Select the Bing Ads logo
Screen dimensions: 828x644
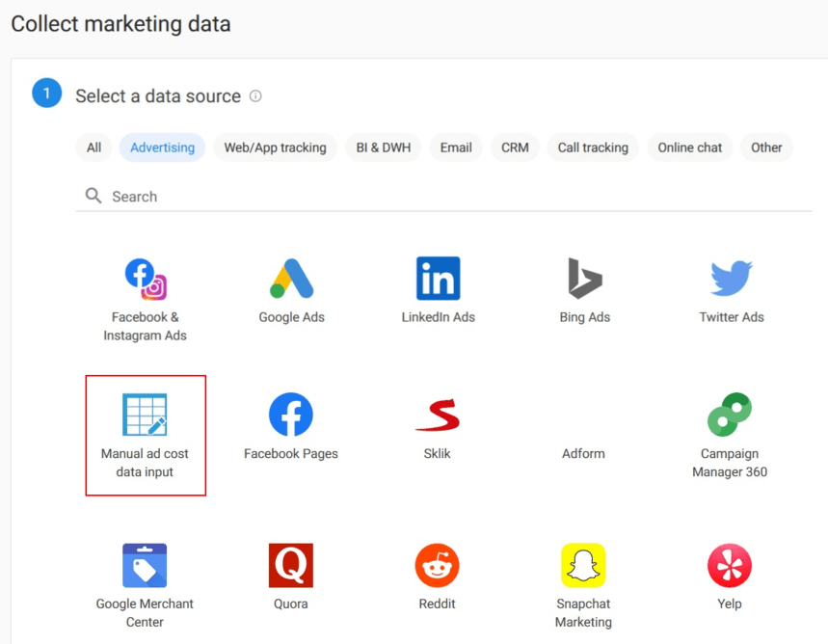point(584,279)
